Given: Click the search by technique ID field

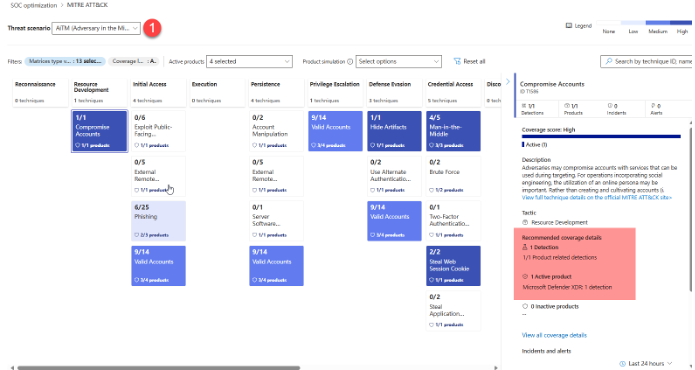Looking at the screenshot, I should [x=648, y=61].
